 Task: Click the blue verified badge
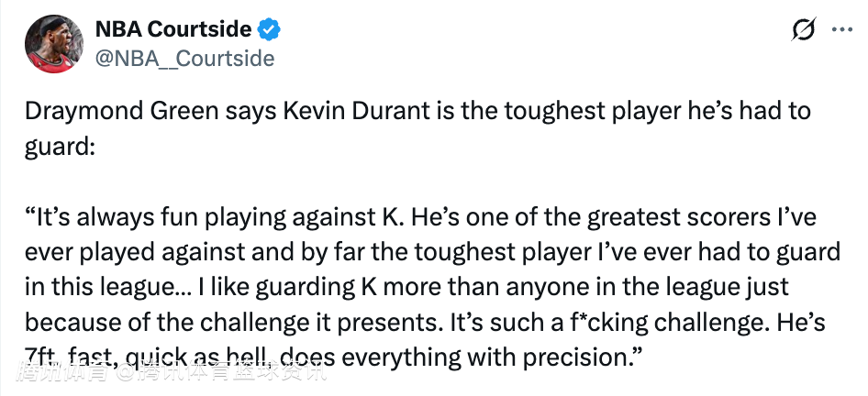[269, 29]
